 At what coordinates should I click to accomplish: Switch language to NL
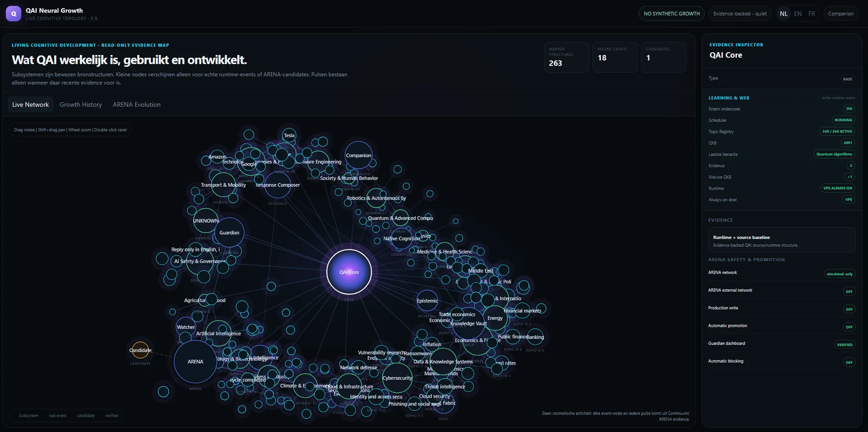(784, 14)
